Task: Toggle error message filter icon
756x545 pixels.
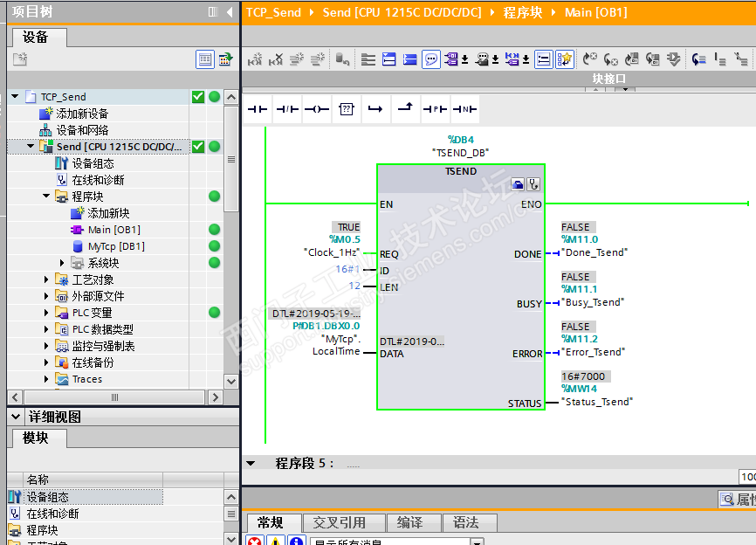Action: pos(254,542)
